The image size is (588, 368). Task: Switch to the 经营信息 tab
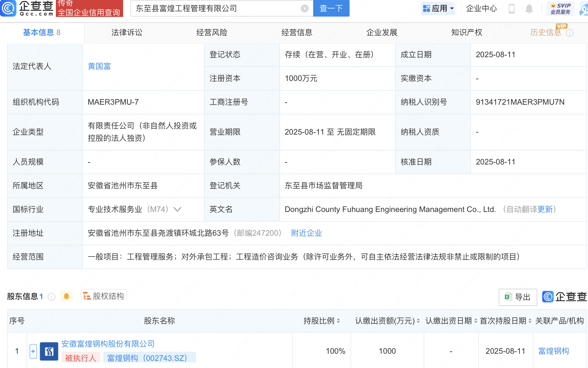(x=297, y=33)
